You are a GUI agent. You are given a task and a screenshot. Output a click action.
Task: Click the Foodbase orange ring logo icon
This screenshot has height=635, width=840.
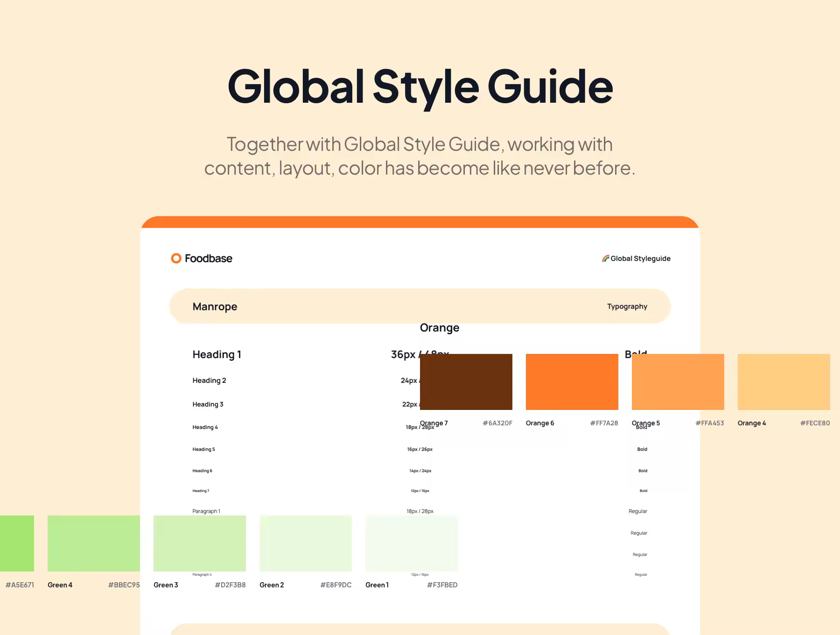click(x=176, y=258)
